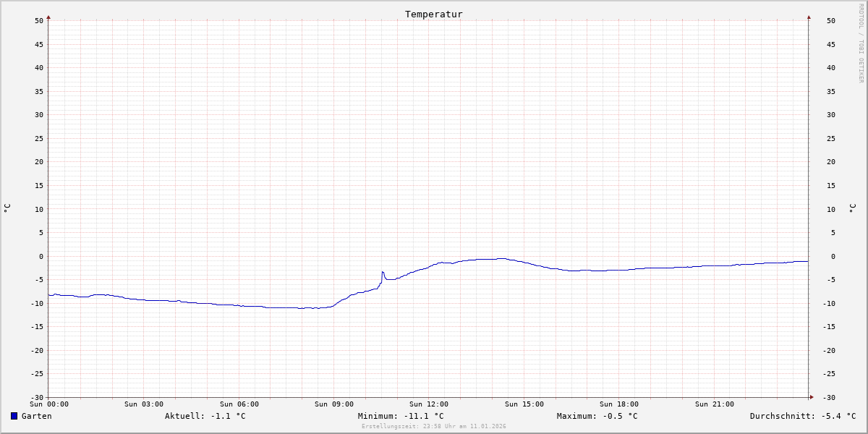This screenshot has height=434, width=868.
Task: Click the blue Garten legend color swatch
Action: click(14, 416)
